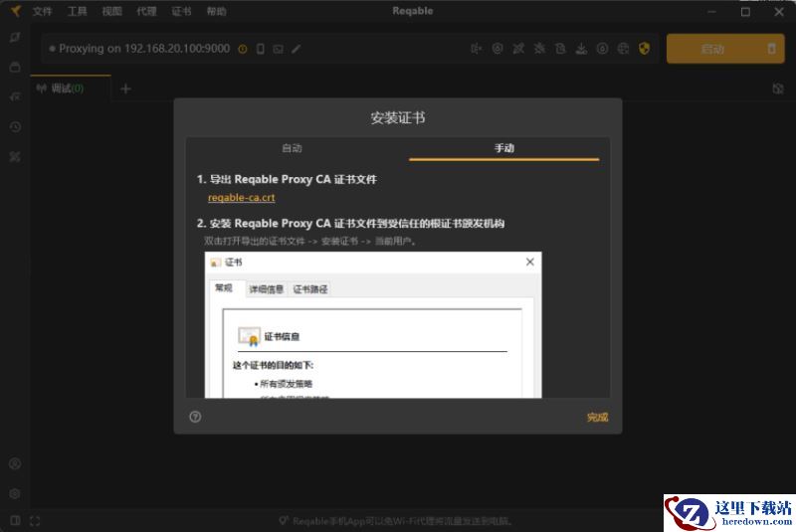
Task: Click the trash icon on the start button
Action: coord(770,49)
